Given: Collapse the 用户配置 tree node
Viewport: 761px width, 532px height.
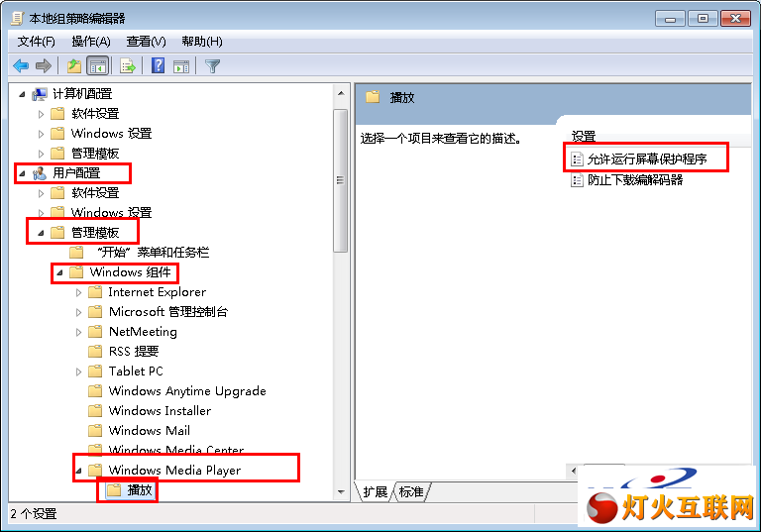Looking at the screenshot, I should point(22,172).
